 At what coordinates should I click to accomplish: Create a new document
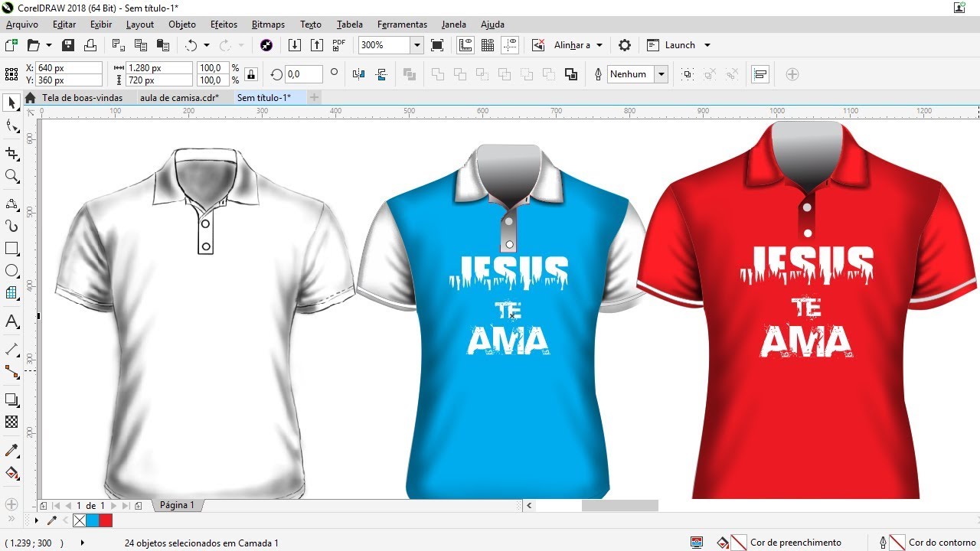coord(11,45)
